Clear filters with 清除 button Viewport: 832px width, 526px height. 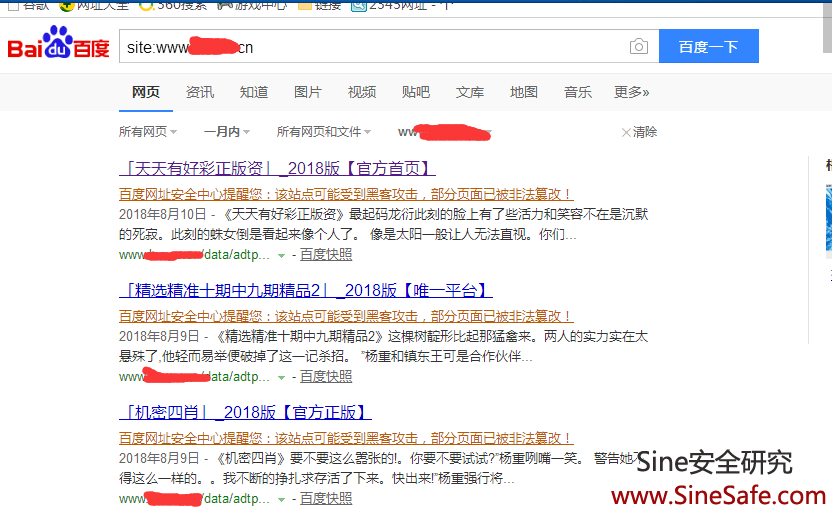pos(639,132)
